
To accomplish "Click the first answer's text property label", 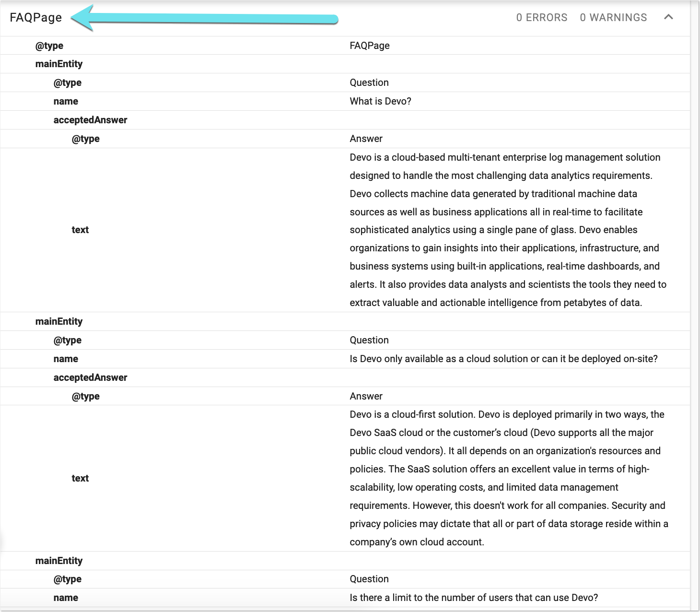I will click(80, 230).
